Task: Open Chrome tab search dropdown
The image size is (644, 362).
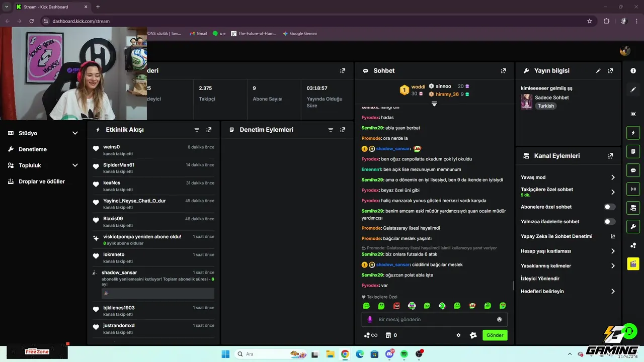Action: tap(7, 7)
